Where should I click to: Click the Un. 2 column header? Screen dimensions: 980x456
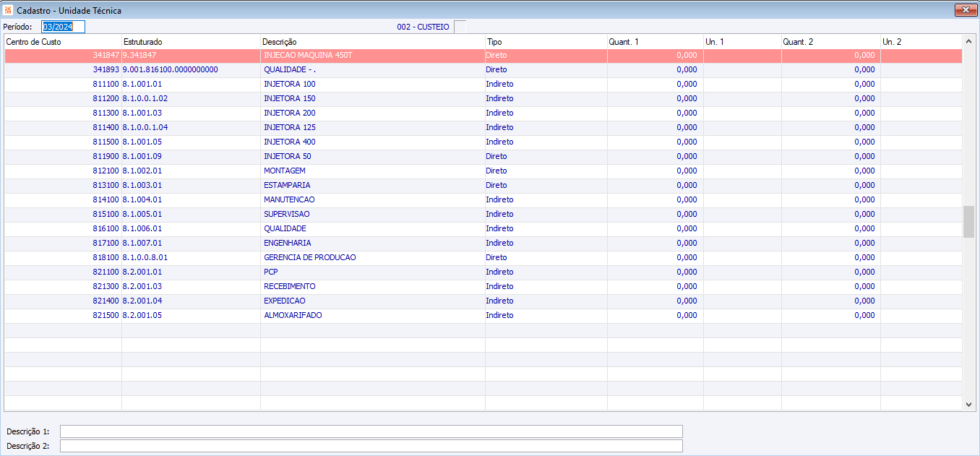point(921,42)
